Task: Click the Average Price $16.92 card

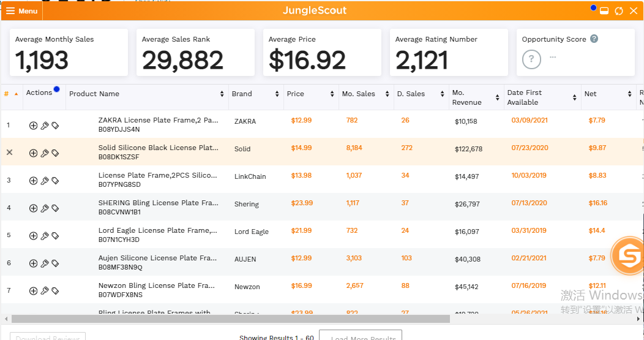Action: [323, 52]
